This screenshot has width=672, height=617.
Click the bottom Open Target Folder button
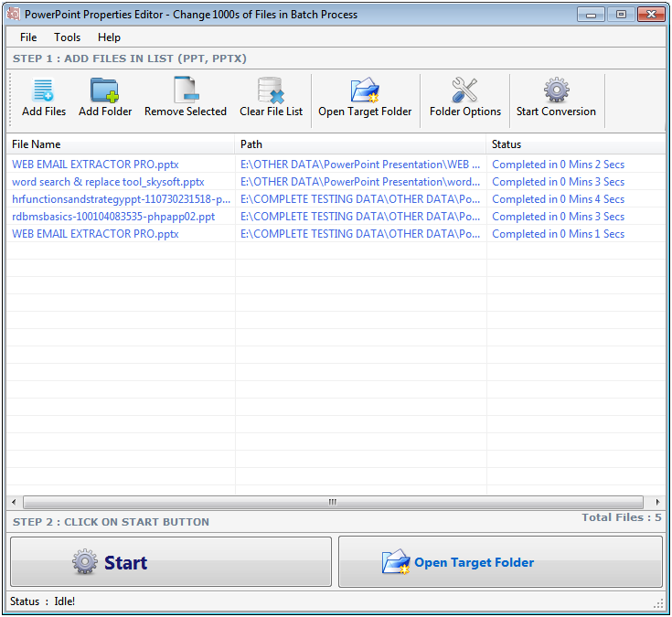point(501,562)
